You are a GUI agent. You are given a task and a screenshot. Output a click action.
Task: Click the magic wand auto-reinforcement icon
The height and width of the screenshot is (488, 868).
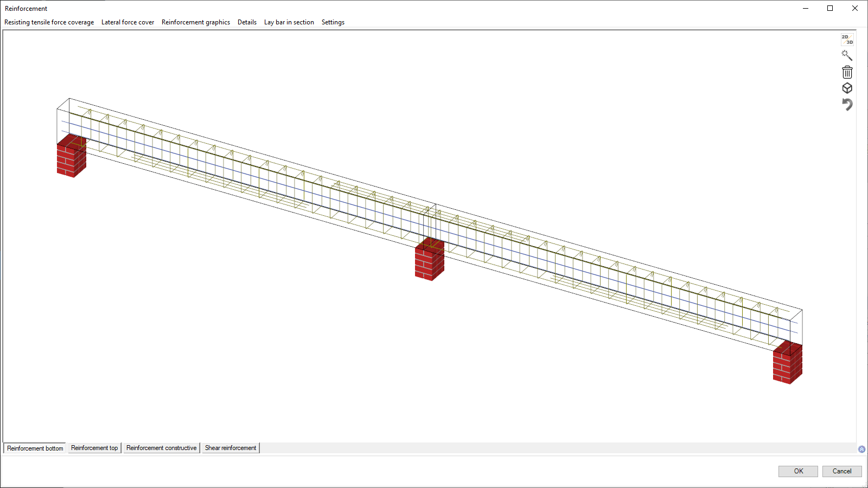[x=847, y=56]
